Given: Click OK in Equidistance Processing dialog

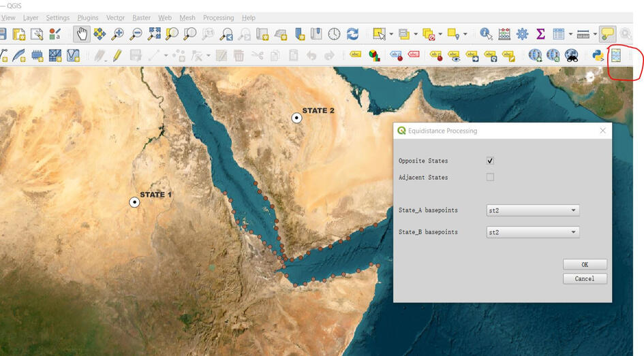Looking at the screenshot, I should 585,264.
